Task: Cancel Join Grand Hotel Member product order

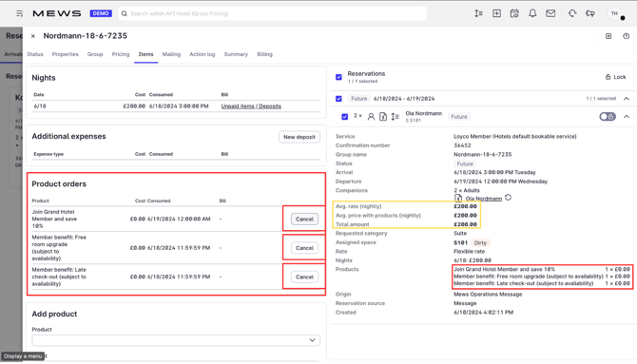Action: coord(304,219)
